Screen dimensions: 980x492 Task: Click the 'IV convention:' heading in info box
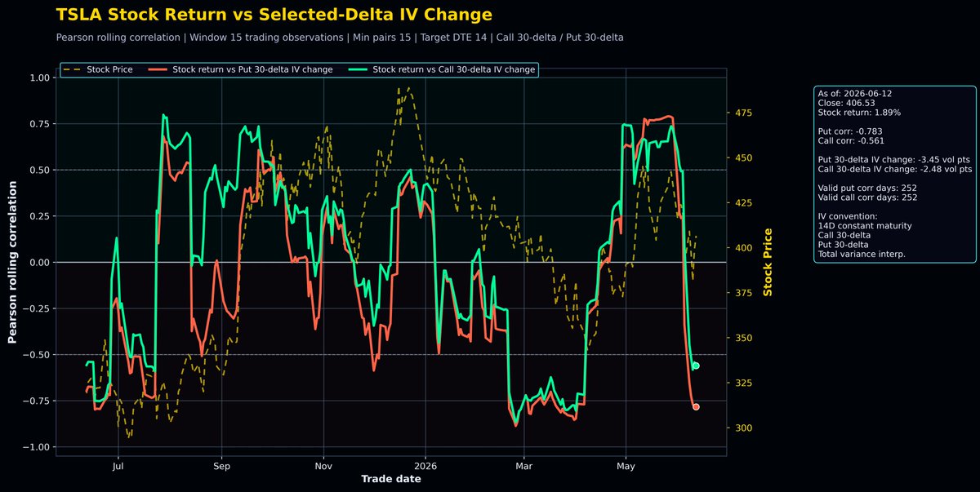click(847, 215)
